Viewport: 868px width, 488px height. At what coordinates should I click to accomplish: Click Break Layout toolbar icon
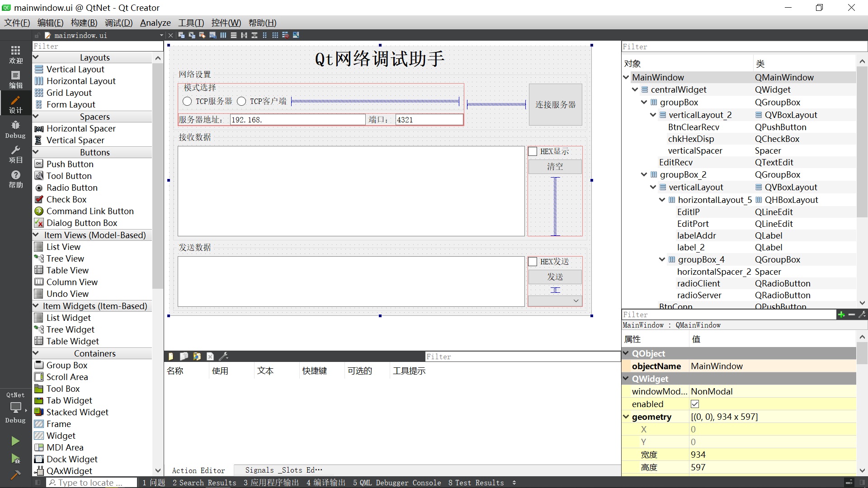(285, 35)
